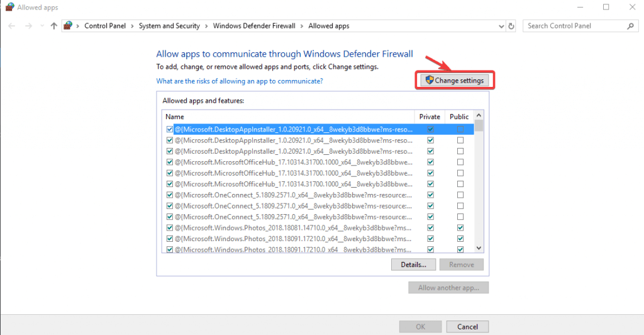Go to Control Panel breadcrumb
Image resolution: width=644 pixels, height=335 pixels.
[x=105, y=26]
